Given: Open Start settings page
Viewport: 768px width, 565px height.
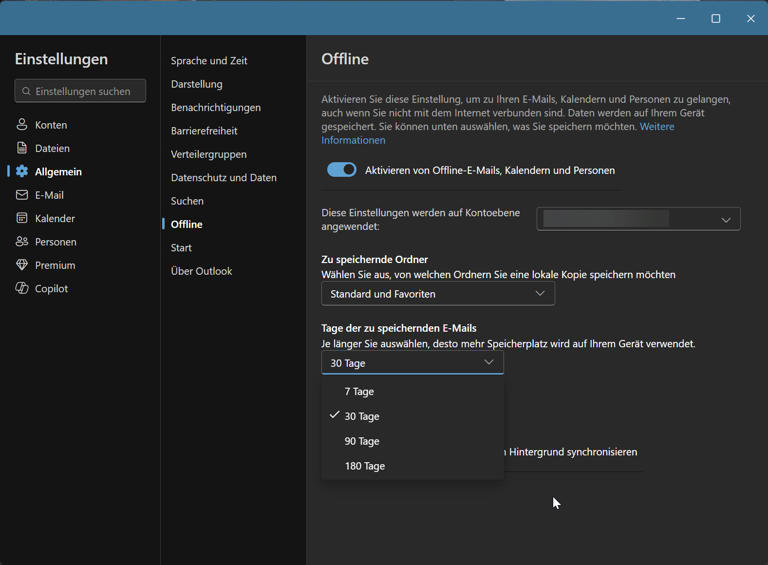Looking at the screenshot, I should coord(181,248).
